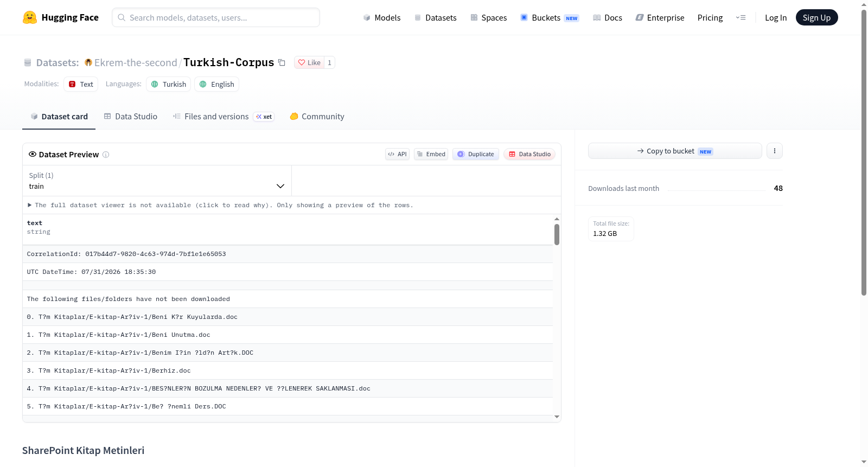Click the Dataset Preview info icon
Viewport: 868px width, 467px height.
pyautogui.click(x=106, y=155)
